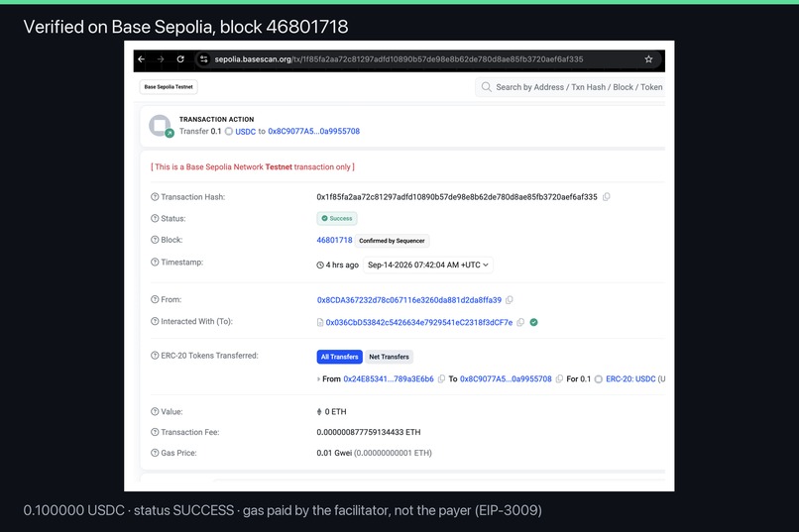This screenshot has width=799, height=532.
Task: Copy the Interacted With contract address
Action: click(520, 322)
